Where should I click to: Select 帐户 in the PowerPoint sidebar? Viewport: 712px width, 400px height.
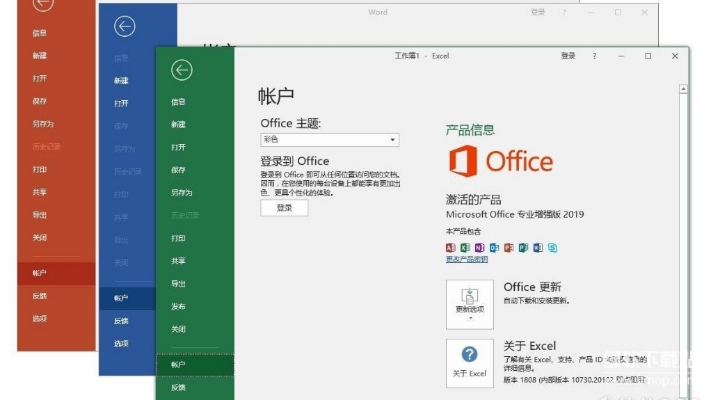click(x=56, y=273)
